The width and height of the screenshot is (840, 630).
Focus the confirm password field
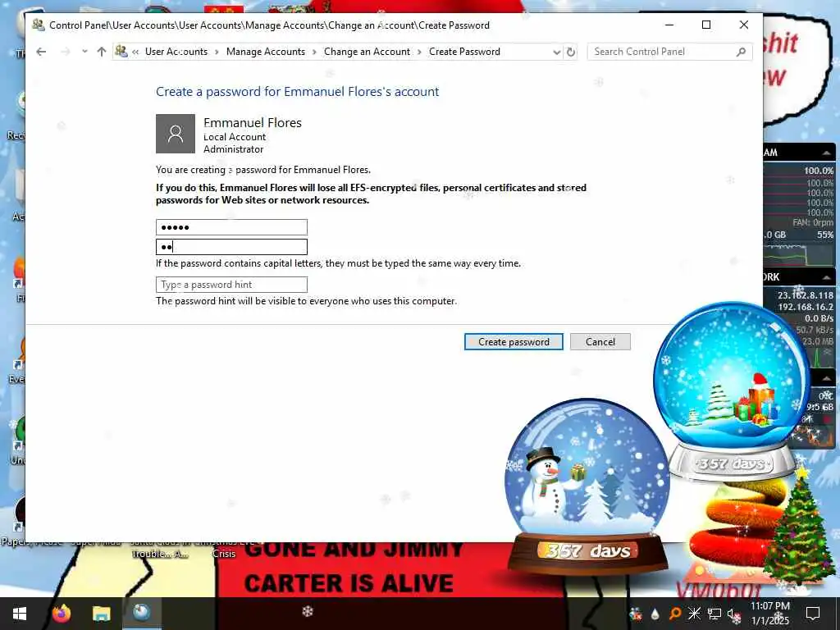[x=231, y=247]
